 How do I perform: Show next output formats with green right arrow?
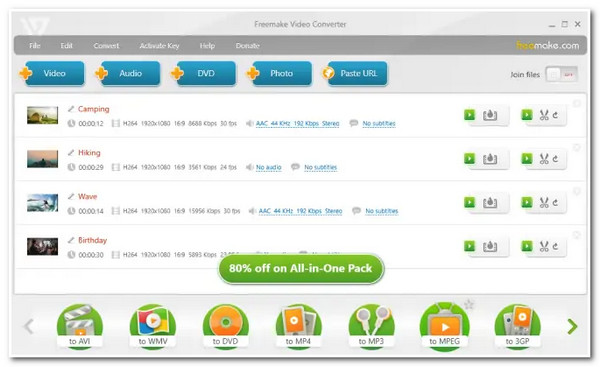pyautogui.click(x=572, y=326)
